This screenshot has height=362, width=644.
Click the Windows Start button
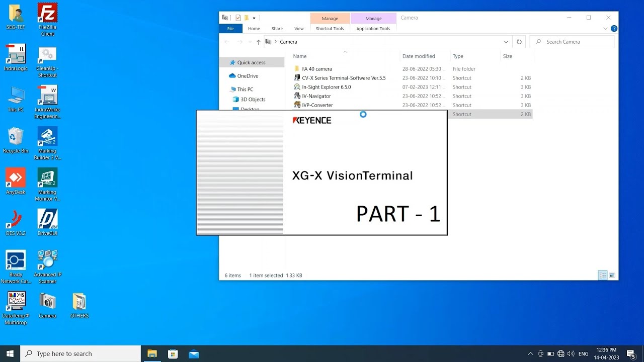tap(10, 354)
